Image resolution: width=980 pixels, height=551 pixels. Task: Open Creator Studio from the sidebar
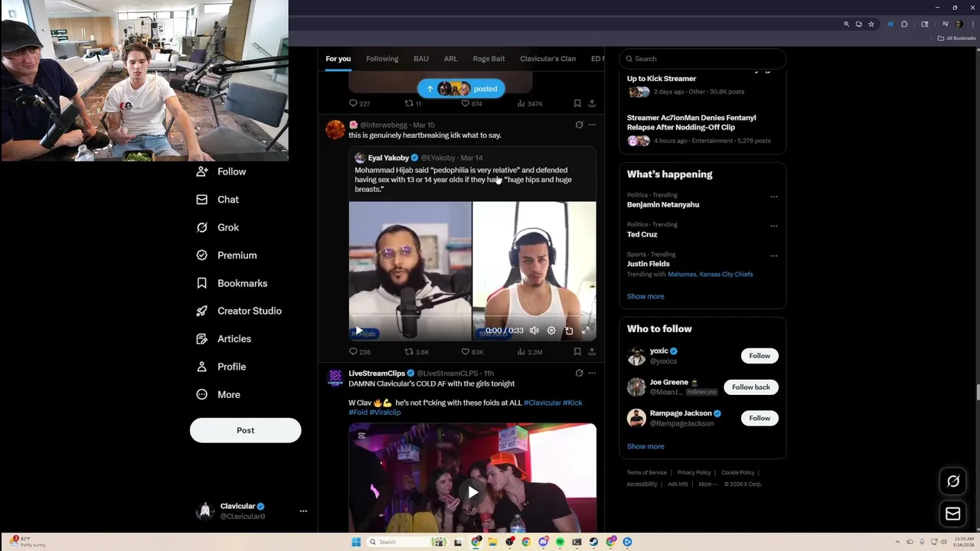pyautogui.click(x=238, y=311)
